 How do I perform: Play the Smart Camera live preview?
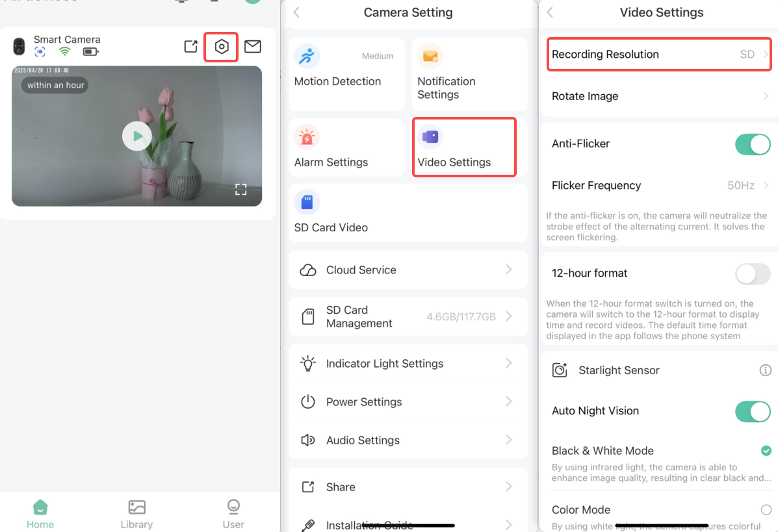137,136
